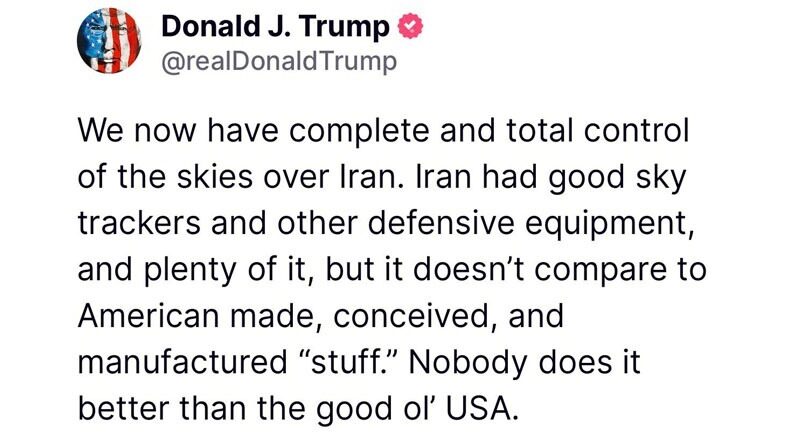Click the word "complete" in the post
The image size is (800, 445).
pyautogui.click(x=361, y=131)
